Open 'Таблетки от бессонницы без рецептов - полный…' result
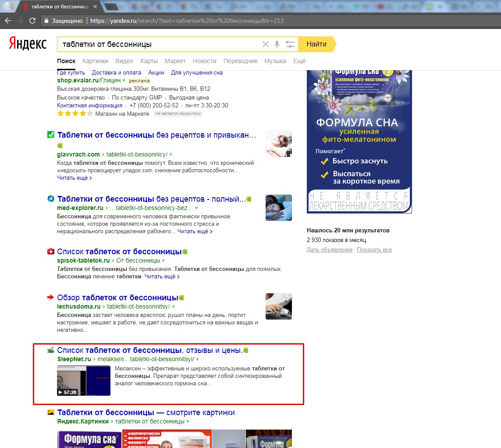 pyautogui.click(x=152, y=199)
